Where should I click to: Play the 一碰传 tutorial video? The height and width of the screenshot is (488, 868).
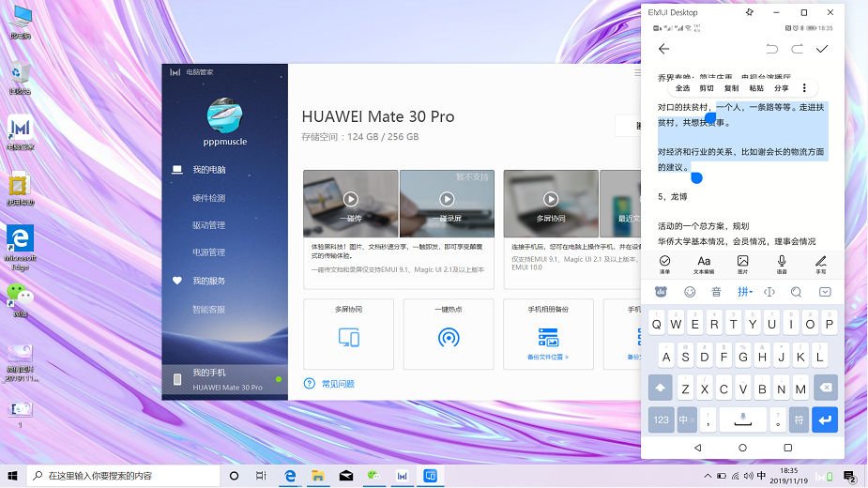(x=350, y=199)
